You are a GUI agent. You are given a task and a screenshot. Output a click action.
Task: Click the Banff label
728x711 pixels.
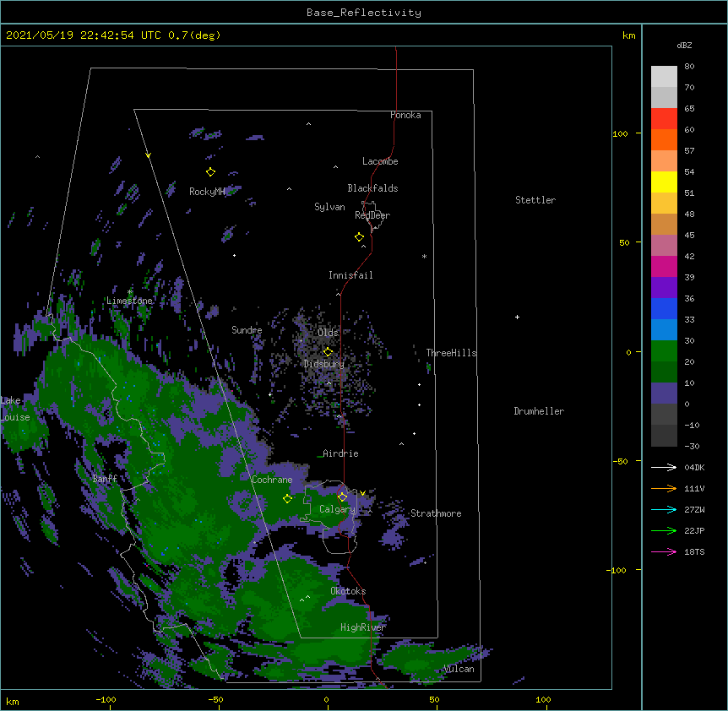[105, 479]
